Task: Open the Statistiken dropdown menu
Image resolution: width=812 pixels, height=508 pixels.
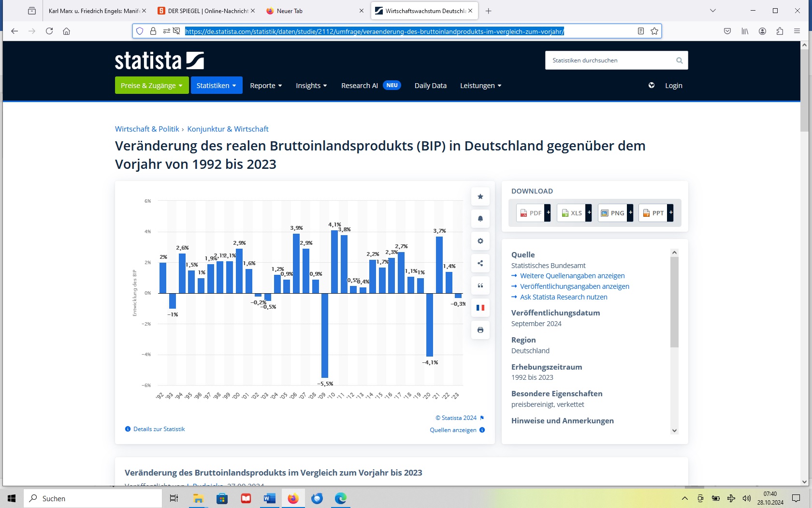Action: point(217,86)
